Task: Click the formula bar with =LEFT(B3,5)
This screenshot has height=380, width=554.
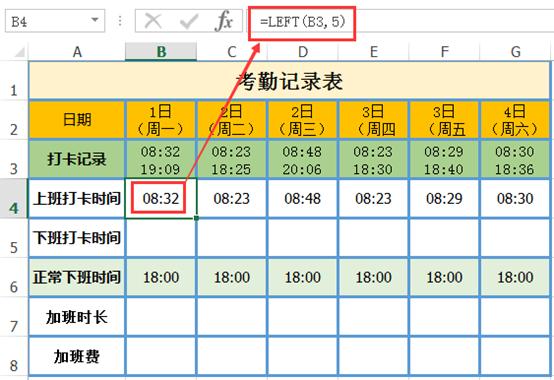Action: click(x=401, y=22)
